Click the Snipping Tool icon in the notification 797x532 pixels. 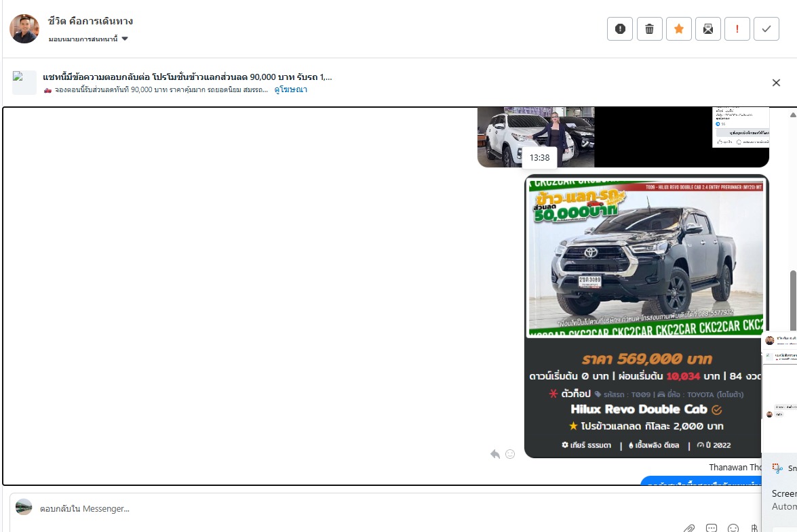777,468
